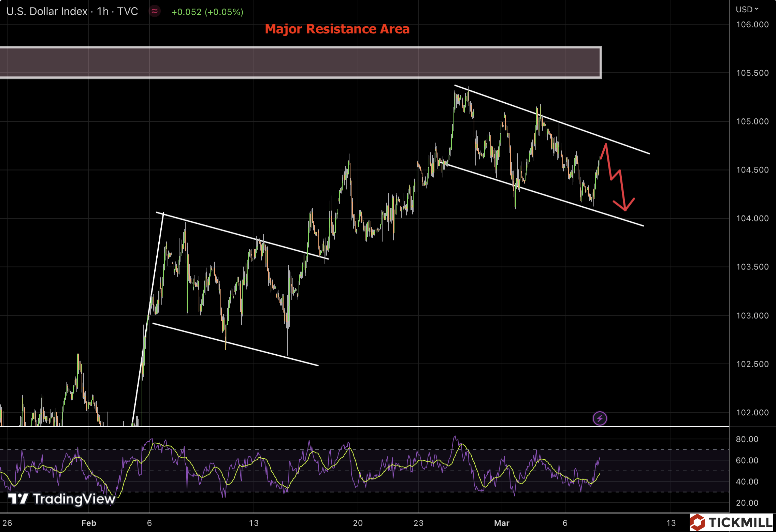The height and width of the screenshot is (532, 776).
Task: Click the 80.00 level on RSI scale
Action: pyautogui.click(x=747, y=439)
